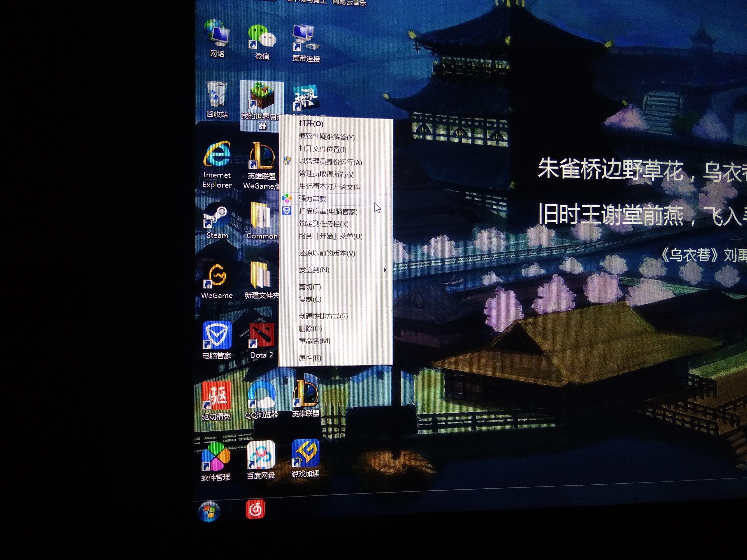Launch the 英雄联盟 shortcut above 游戏加速

[305, 399]
